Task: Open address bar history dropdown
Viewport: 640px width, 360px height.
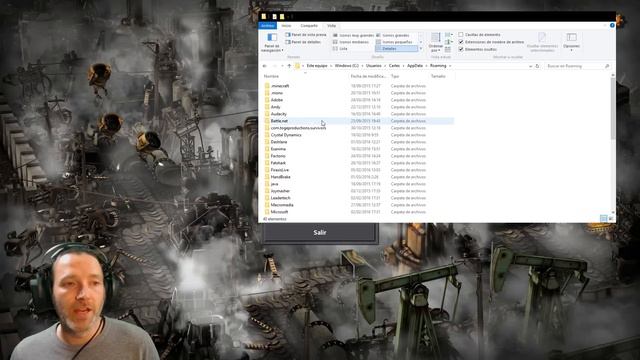Action: (x=530, y=66)
